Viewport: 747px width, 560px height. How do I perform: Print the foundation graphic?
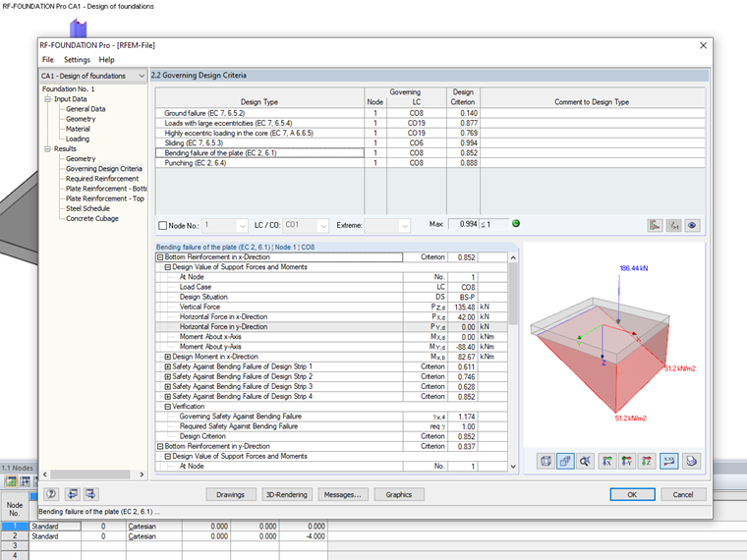[x=691, y=461]
